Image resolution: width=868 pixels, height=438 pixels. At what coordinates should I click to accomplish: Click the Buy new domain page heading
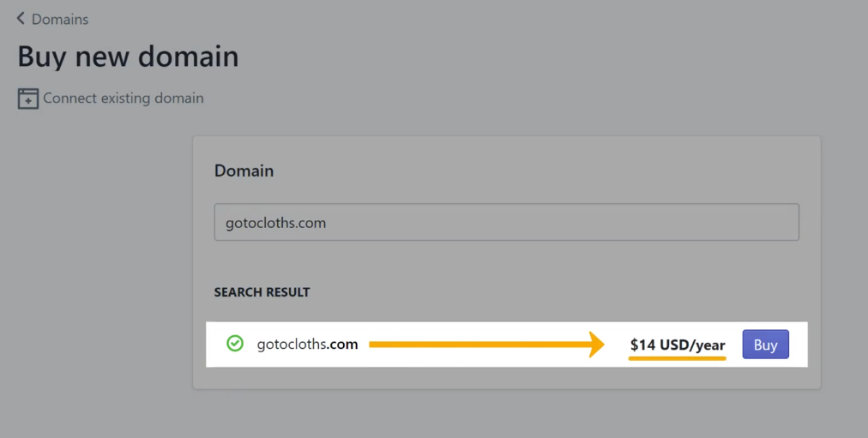(x=128, y=57)
